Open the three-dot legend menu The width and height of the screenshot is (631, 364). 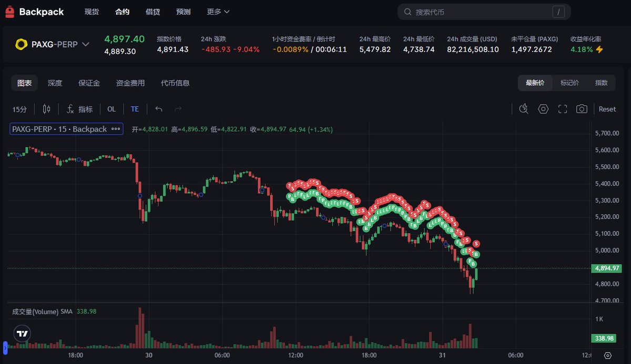point(116,129)
